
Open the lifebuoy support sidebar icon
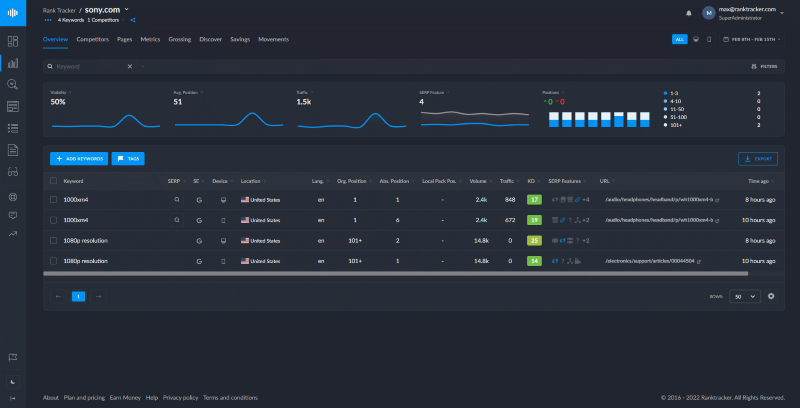tap(13, 197)
